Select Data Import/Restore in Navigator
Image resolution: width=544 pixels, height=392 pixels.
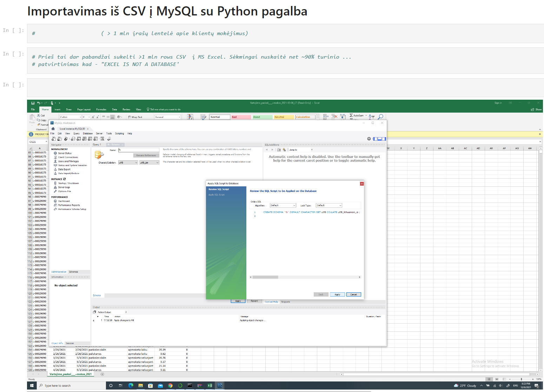68,173
